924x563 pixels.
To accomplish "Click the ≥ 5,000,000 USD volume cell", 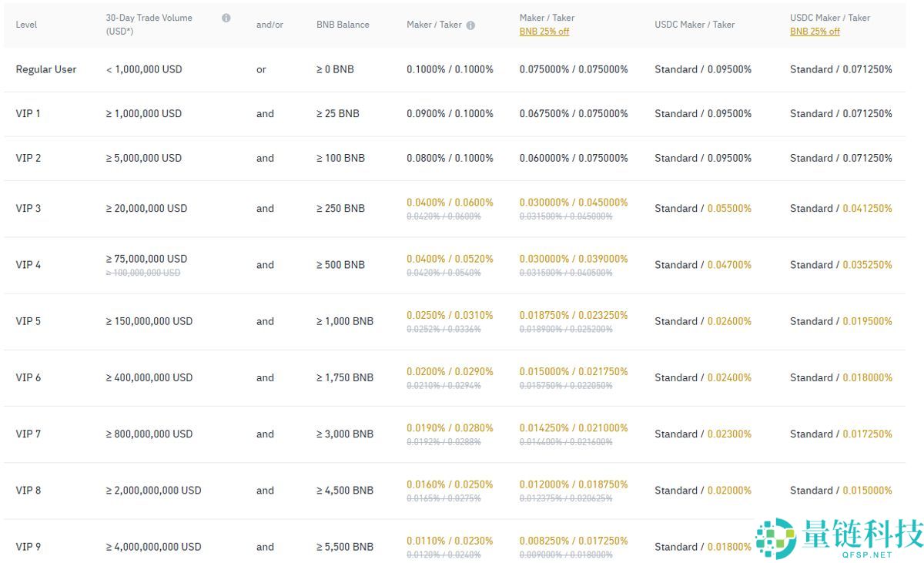I will [x=144, y=158].
